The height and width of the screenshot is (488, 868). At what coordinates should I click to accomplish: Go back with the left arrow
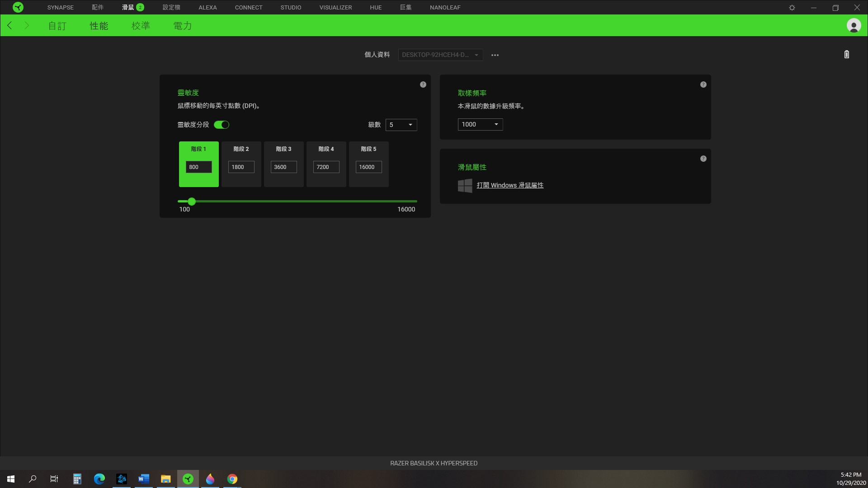(x=10, y=25)
